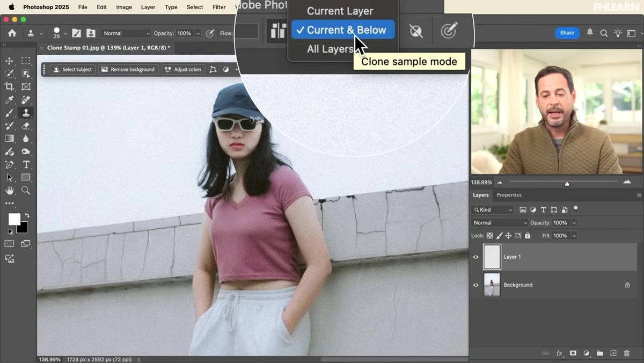Open the layer style fx menu
The height and width of the screenshot is (363, 644).
pyautogui.click(x=559, y=353)
